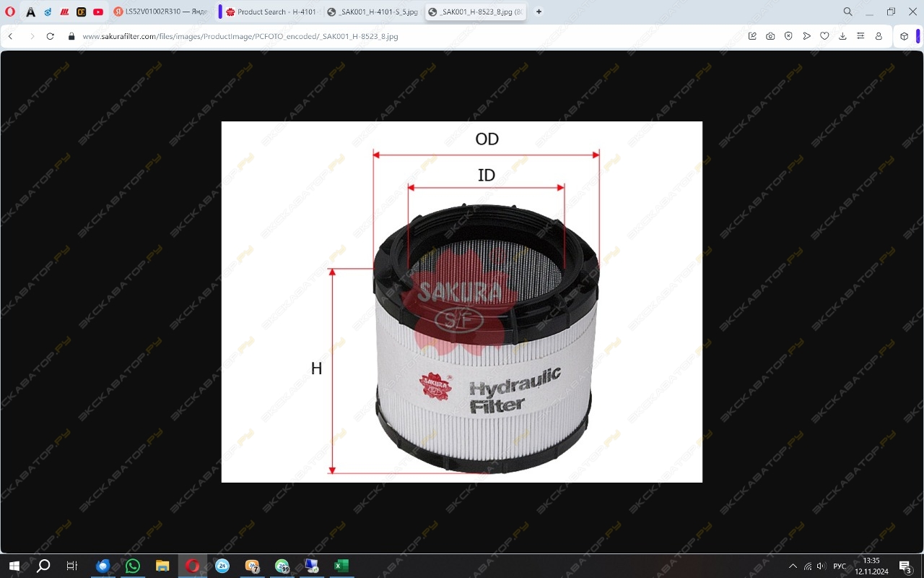Switch to LS52V01002R310 Yandex tab
This screenshot has height=578, width=924.
pos(162,12)
